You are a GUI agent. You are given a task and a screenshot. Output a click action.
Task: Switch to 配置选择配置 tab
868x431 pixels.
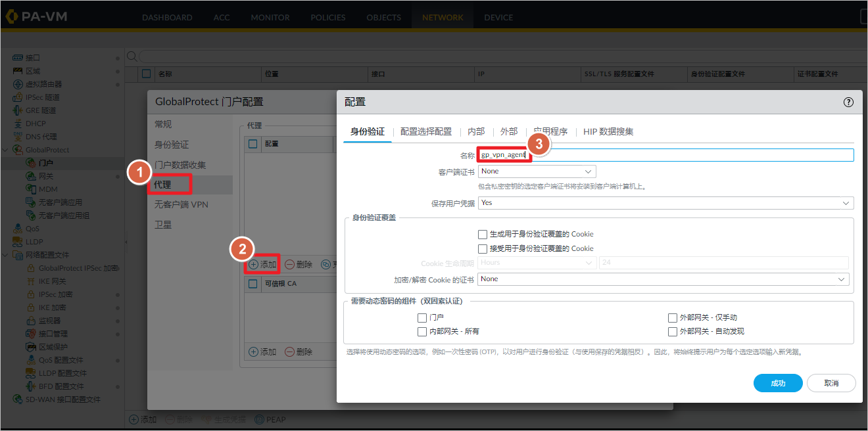(426, 132)
